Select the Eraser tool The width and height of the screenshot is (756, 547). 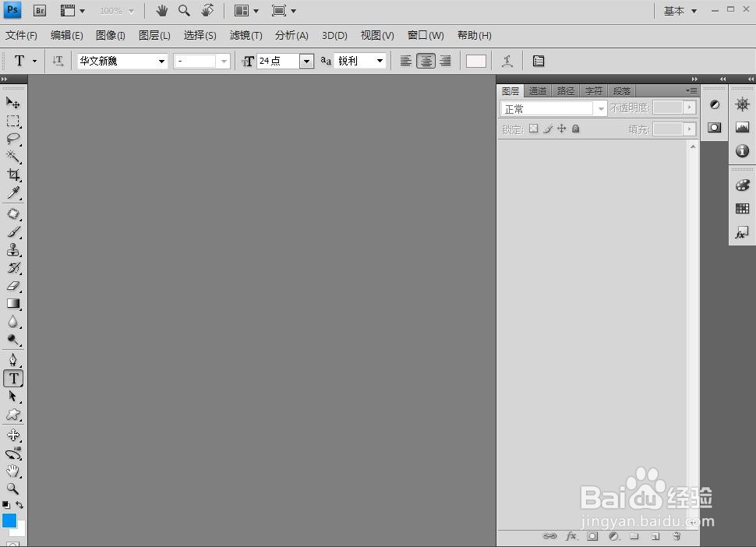click(x=13, y=286)
